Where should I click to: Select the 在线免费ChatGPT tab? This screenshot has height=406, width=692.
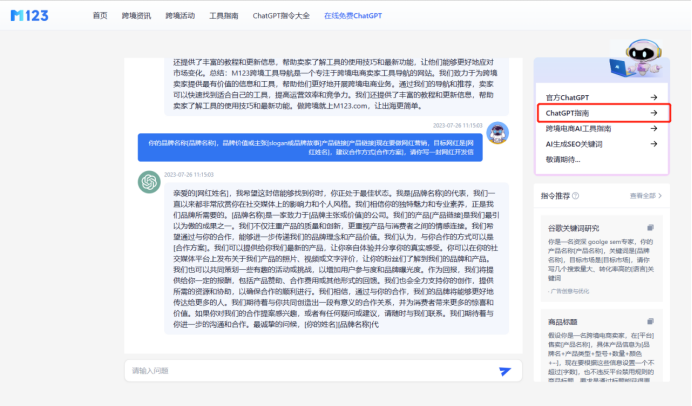click(x=353, y=16)
